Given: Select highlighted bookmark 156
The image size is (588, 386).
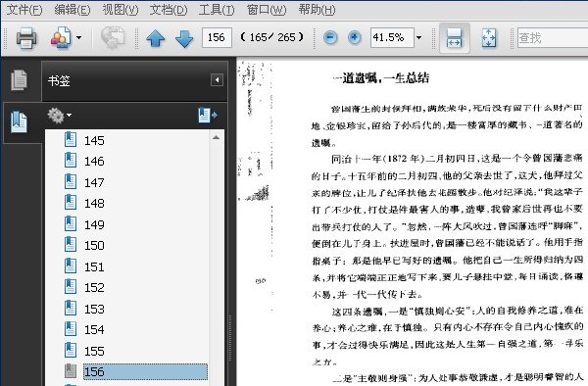Looking at the screenshot, I should pyautogui.click(x=145, y=371).
